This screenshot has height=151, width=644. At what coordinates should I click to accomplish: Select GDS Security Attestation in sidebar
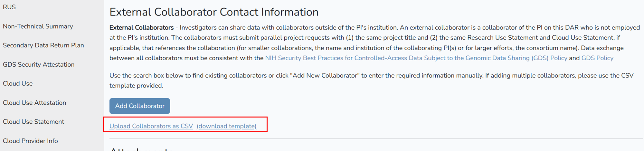point(39,64)
